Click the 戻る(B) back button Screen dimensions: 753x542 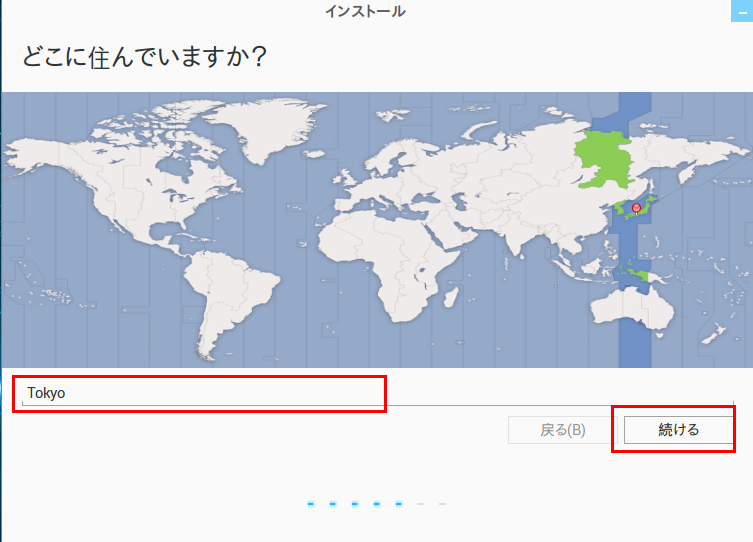click(x=562, y=430)
